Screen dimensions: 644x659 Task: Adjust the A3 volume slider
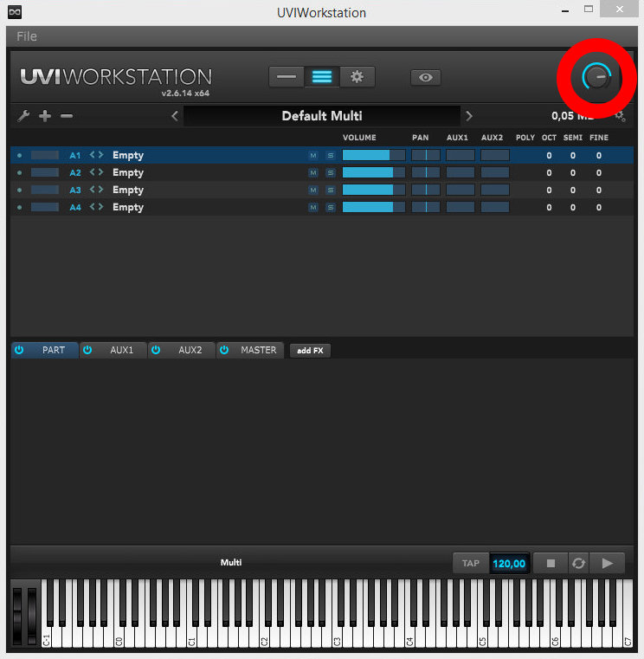(374, 190)
